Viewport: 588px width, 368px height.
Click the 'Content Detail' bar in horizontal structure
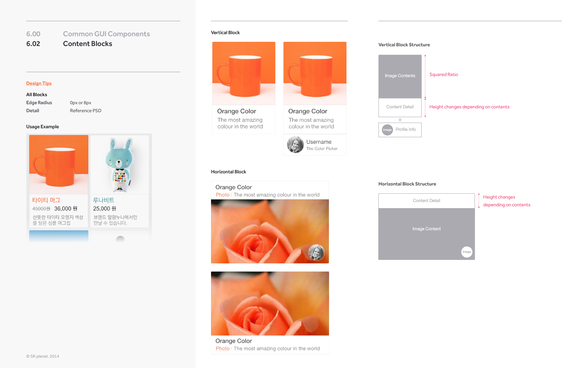point(426,201)
